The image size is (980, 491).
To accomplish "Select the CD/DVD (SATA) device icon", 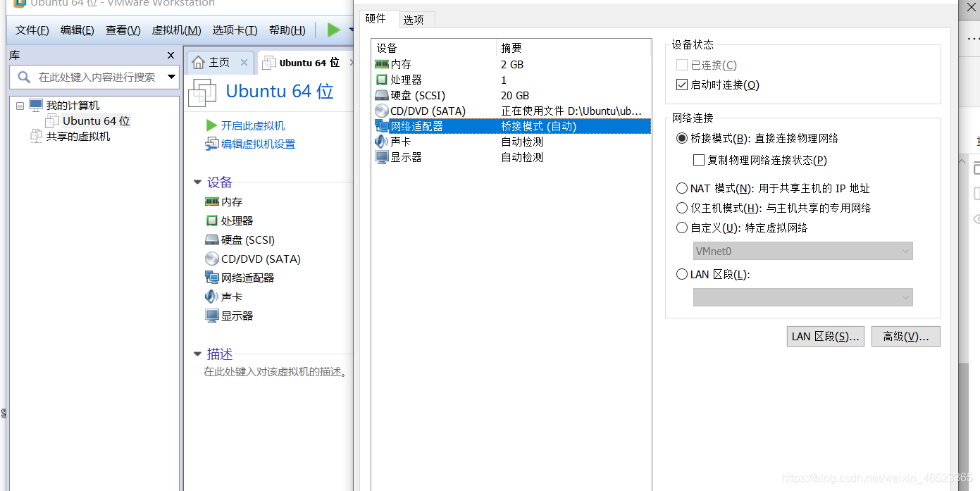I will pyautogui.click(x=211, y=259).
